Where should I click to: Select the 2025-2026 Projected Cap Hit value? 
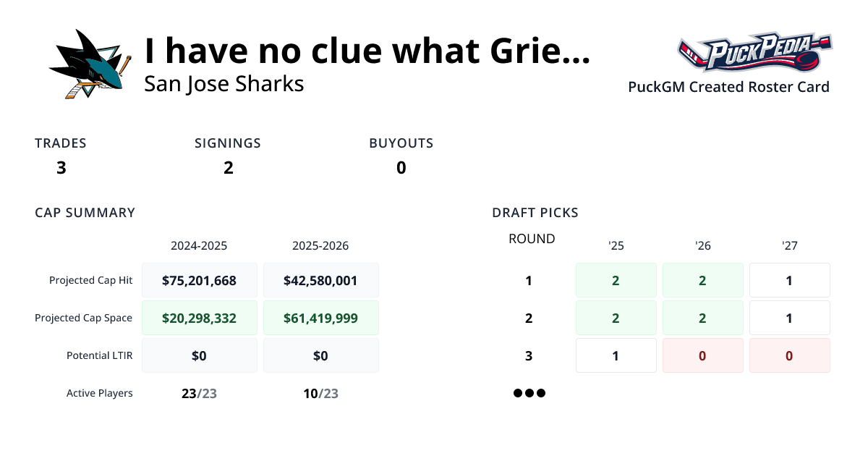click(x=320, y=280)
